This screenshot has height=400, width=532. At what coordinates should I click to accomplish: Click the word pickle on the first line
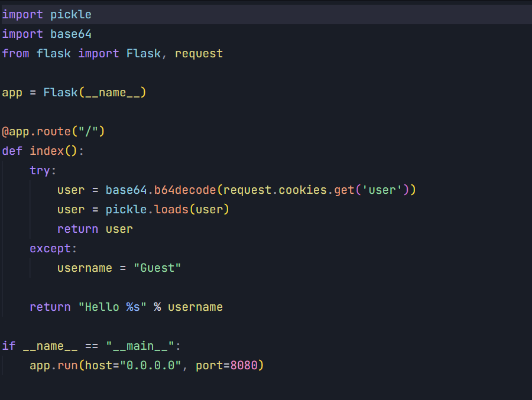(70, 14)
